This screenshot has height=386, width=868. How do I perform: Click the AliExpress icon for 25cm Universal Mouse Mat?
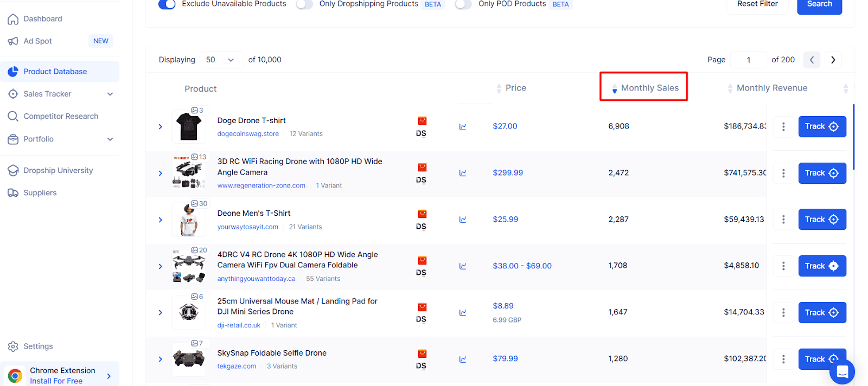pyautogui.click(x=422, y=307)
